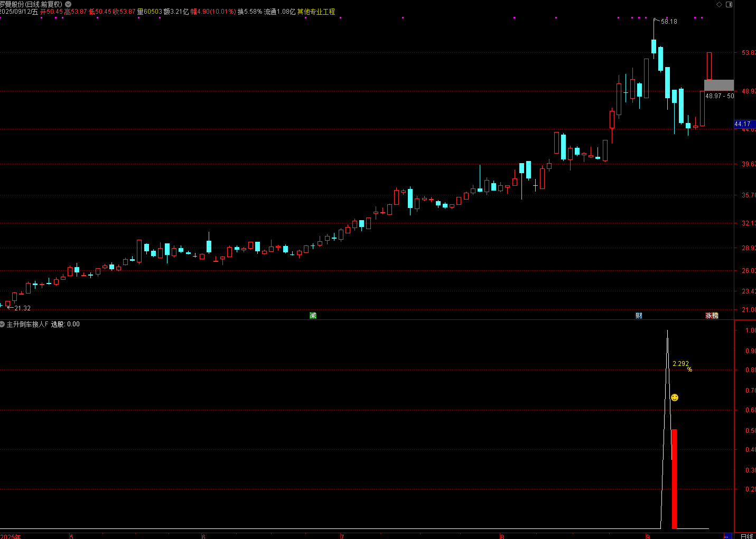Click the 涨榜 info marker
Screen dimensions: 756x539
coord(712,315)
